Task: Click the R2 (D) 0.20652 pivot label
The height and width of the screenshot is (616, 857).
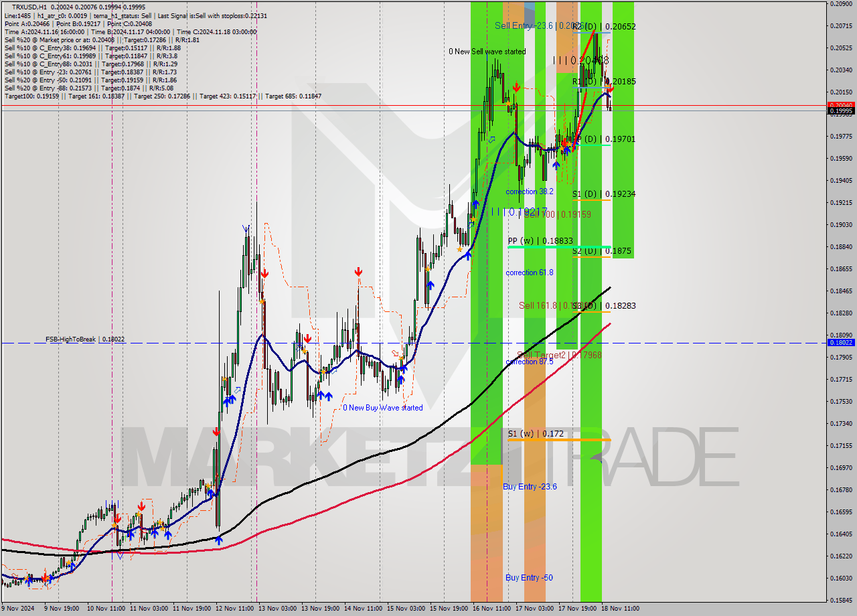Action: tap(604, 27)
